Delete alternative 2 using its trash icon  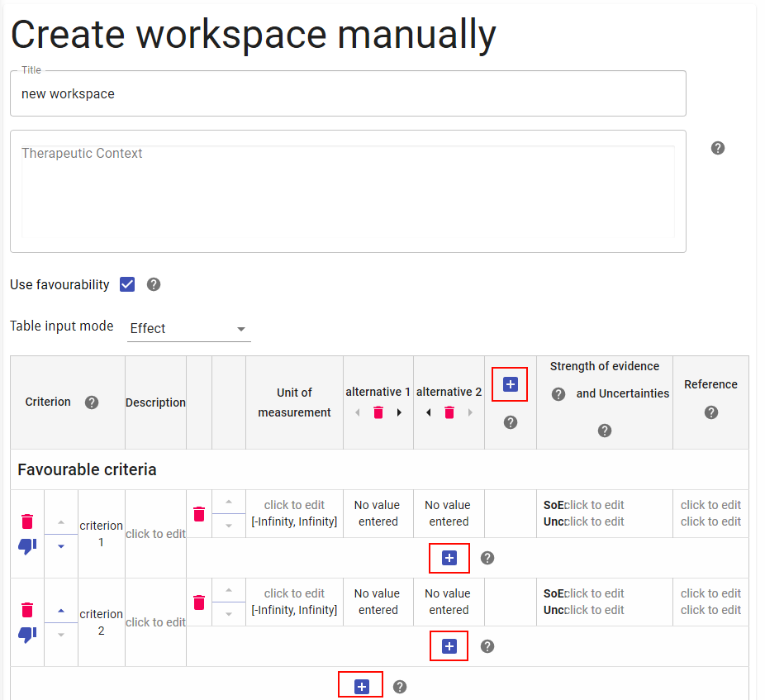449,412
